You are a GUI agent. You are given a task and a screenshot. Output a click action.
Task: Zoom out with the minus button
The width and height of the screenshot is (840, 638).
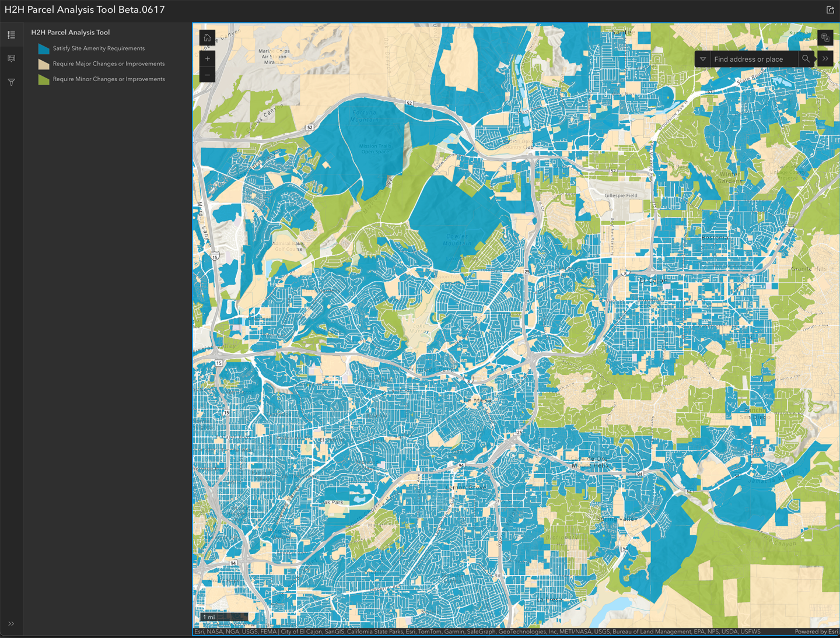pos(207,75)
